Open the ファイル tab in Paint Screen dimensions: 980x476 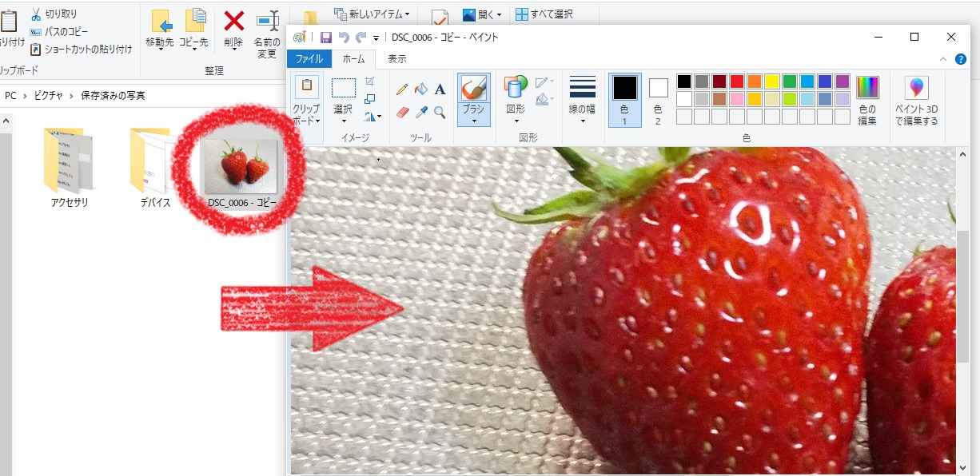tap(309, 59)
